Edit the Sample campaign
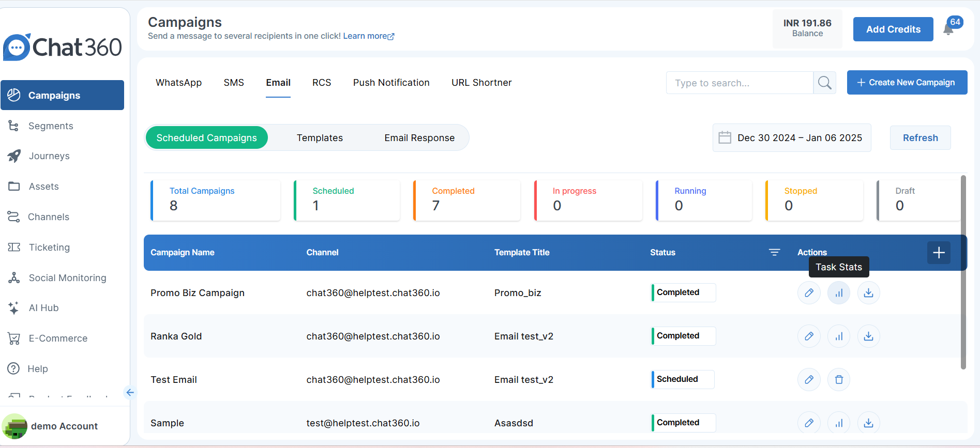Screen dimensions: 980x448 pos(809,423)
